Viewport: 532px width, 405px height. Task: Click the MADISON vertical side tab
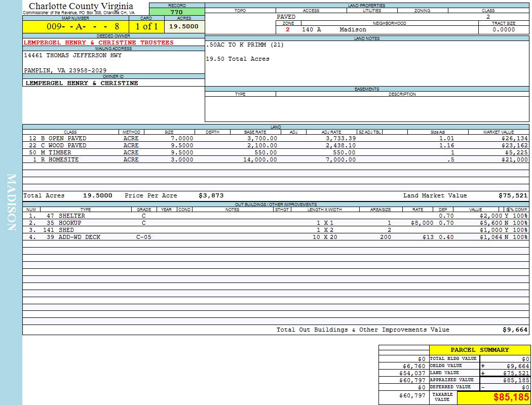pos(11,202)
